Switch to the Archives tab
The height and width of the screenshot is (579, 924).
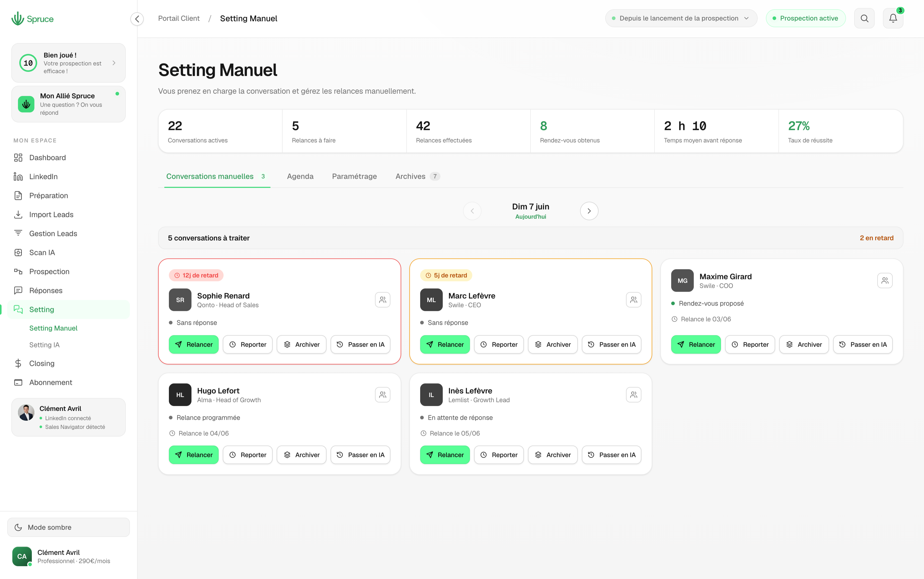(418, 177)
